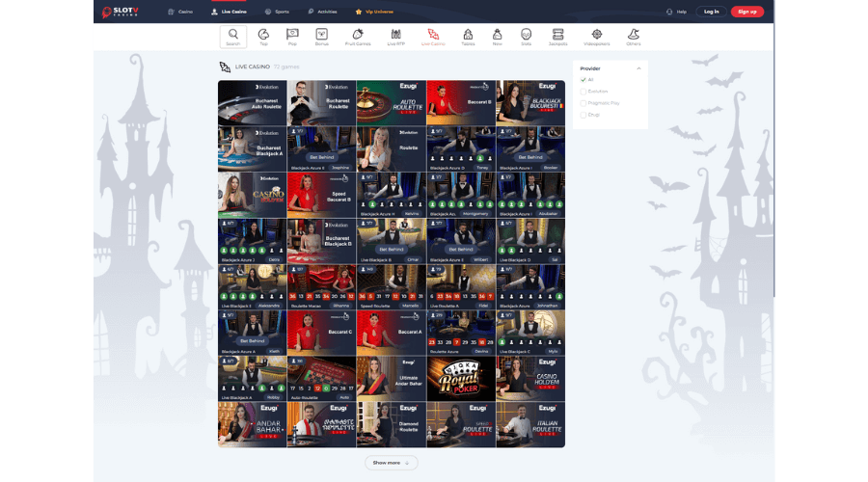Enable the Evolution provider filter

pyautogui.click(x=583, y=92)
